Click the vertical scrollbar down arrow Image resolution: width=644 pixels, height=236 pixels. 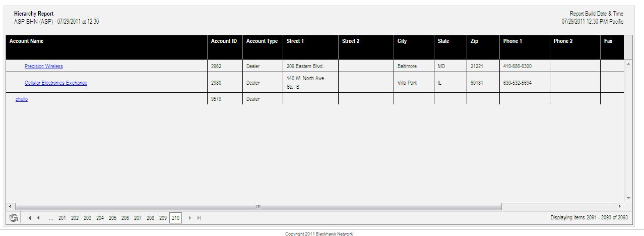[628, 198]
